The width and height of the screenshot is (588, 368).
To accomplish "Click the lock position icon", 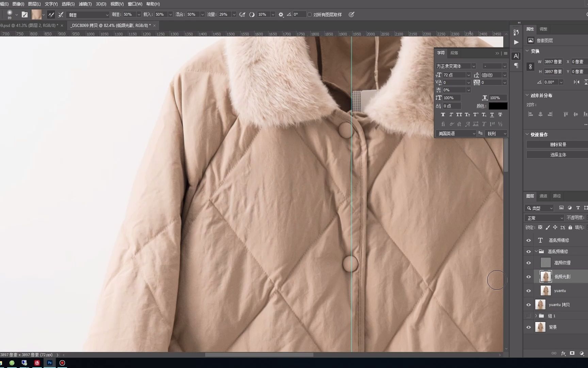I will 555,227.
